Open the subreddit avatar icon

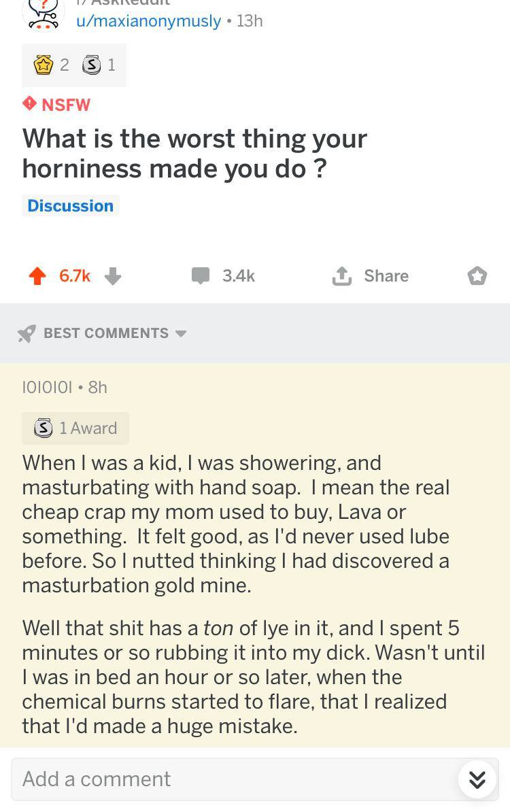(x=44, y=15)
